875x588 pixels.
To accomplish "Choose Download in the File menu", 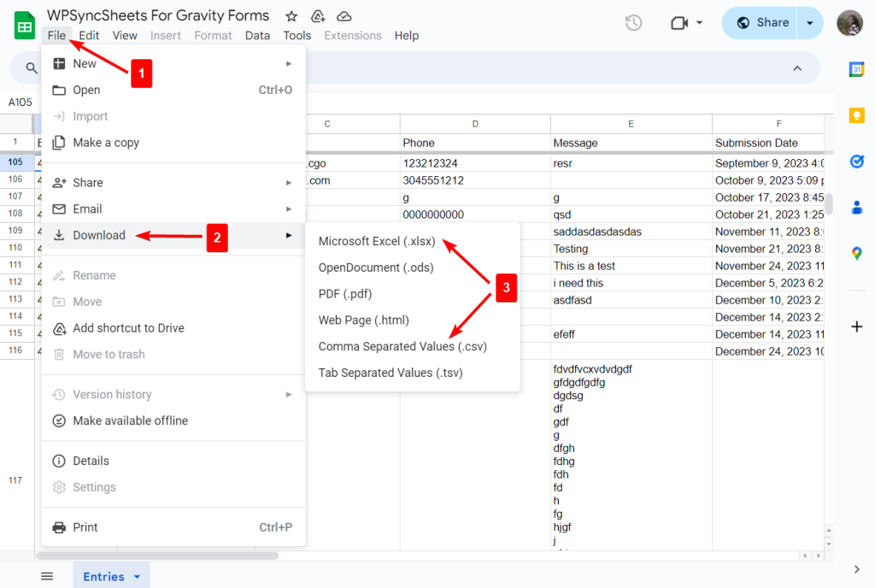I will click(173, 235).
